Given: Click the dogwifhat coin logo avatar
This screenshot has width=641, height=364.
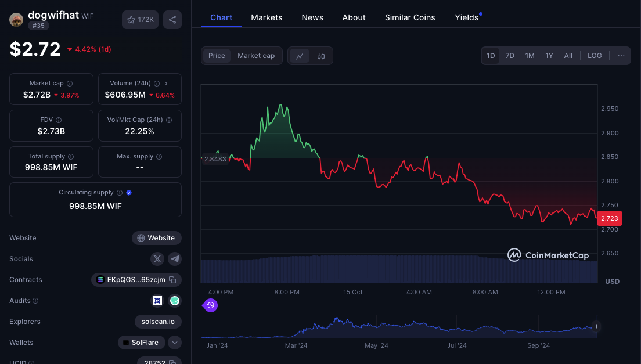Looking at the screenshot, I should point(16,20).
